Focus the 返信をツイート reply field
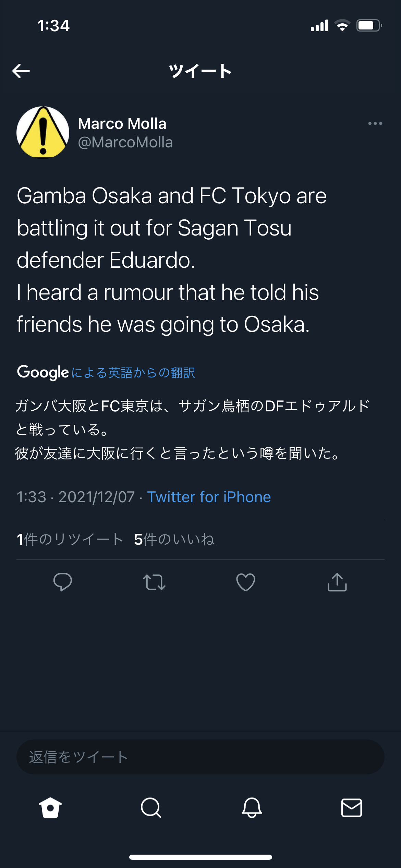The image size is (401, 868). pos(200,757)
